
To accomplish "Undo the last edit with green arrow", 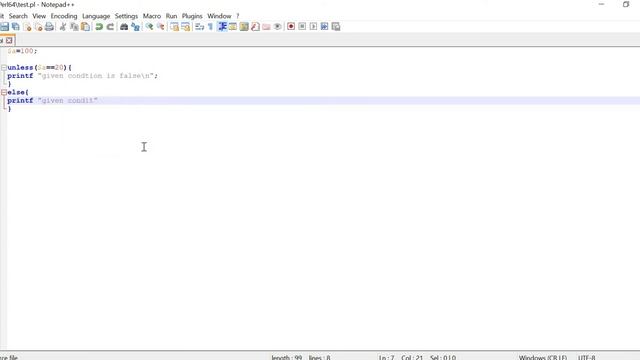I will pyautogui.click(x=99, y=27).
